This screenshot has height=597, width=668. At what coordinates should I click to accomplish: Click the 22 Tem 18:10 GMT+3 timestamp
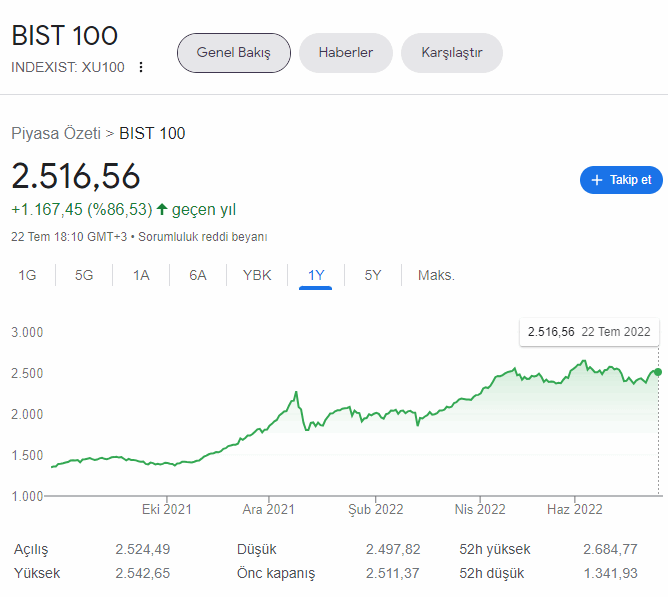pyautogui.click(x=69, y=236)
